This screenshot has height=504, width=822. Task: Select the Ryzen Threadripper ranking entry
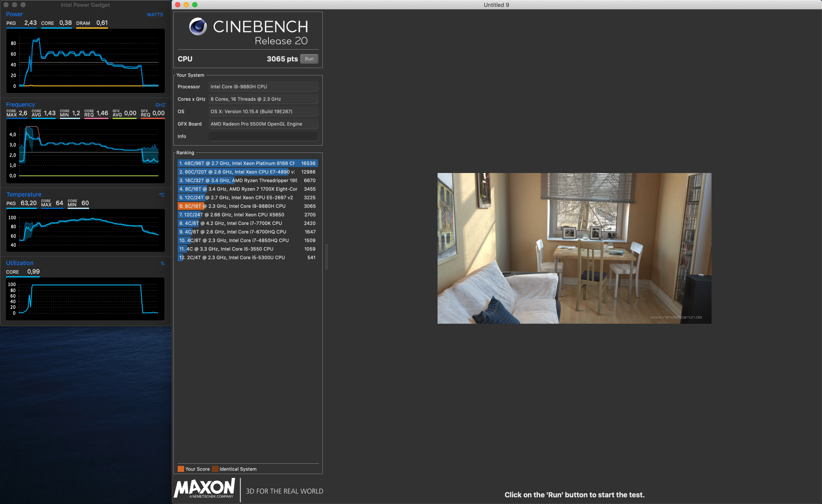(x=247, y=181)
